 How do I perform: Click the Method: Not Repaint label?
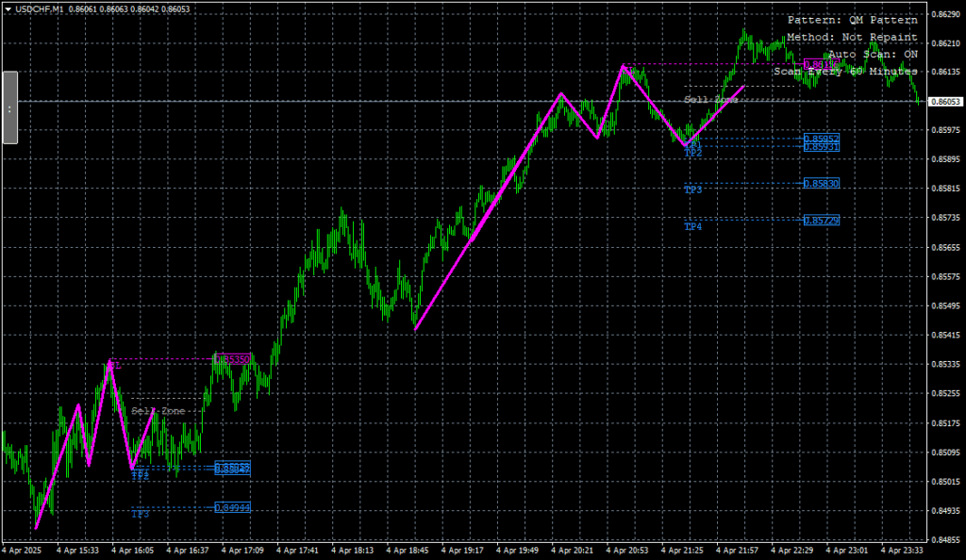point(852,37)
